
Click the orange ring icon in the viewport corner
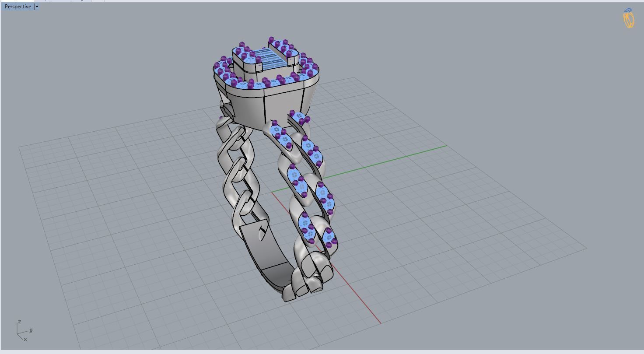(x=629, y=18)
